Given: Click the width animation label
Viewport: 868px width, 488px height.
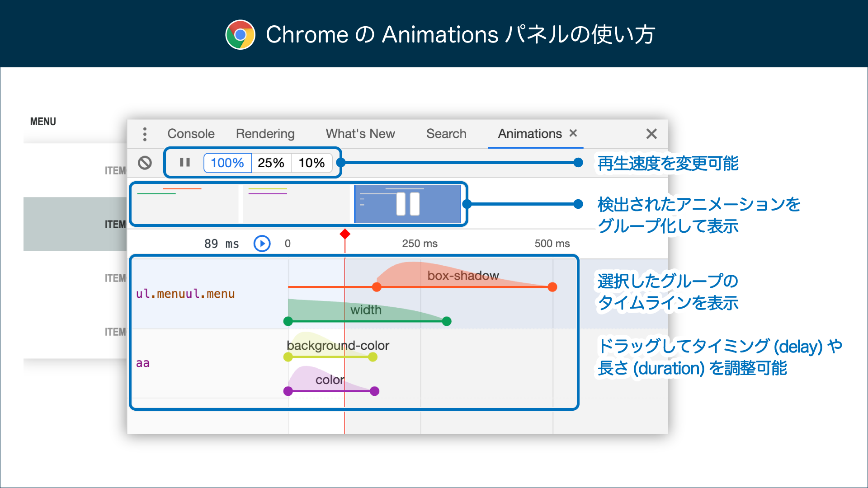Looking at the screenshot, I should pos(366,310).
